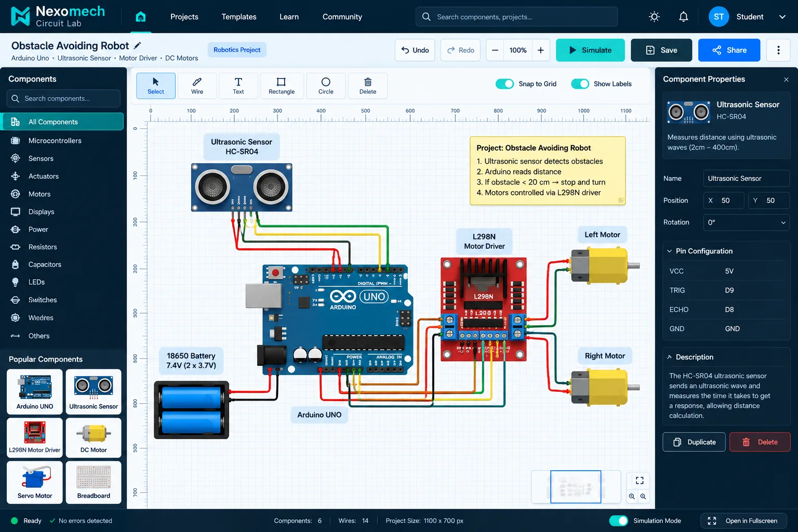Viewport: 798px width, 532px height.
Task: Edit the Position X value
Action: 724,201
